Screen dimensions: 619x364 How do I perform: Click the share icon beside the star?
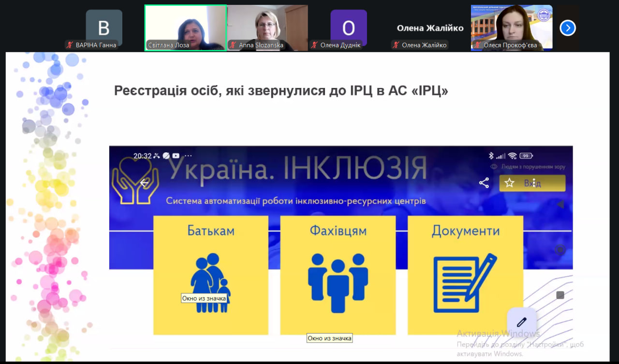pos(484,183)
